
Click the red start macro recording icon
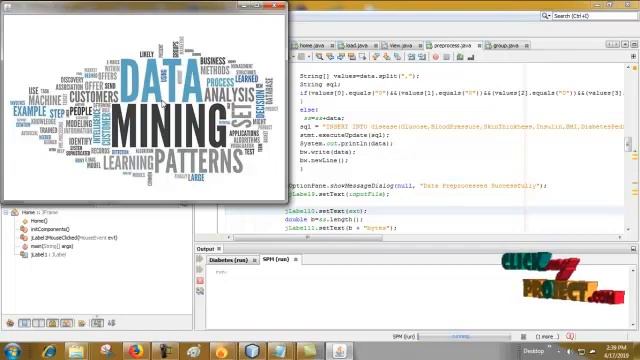(436, 57)
